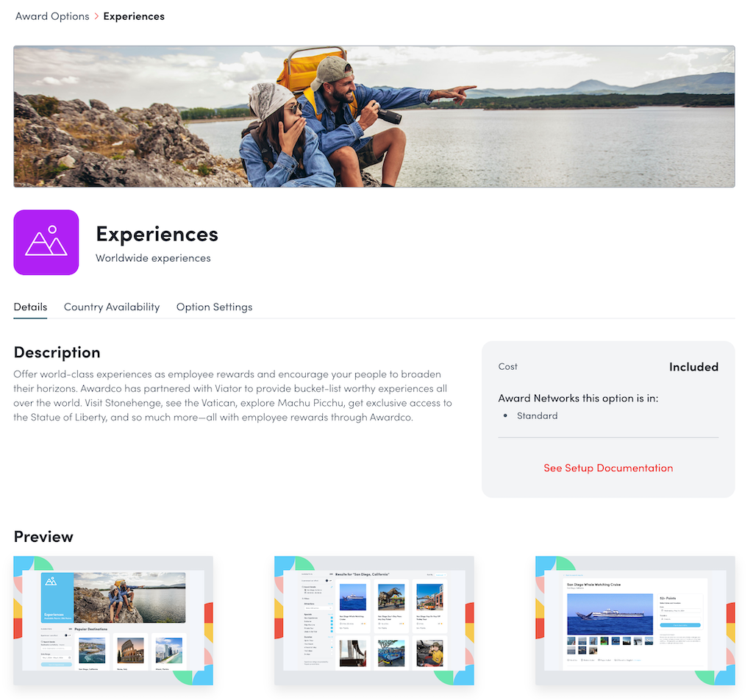The height and width of the screenshot is (700, 753).
Task: Click the purple Experiences mountain icon
Action: [x=46, y=242]
